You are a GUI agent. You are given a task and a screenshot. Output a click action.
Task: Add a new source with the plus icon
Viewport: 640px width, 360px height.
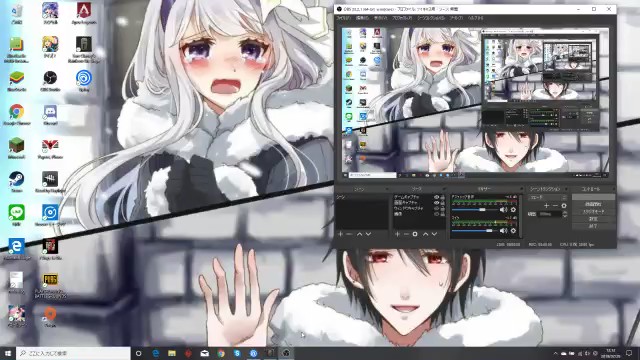click(x=398, y=234)
